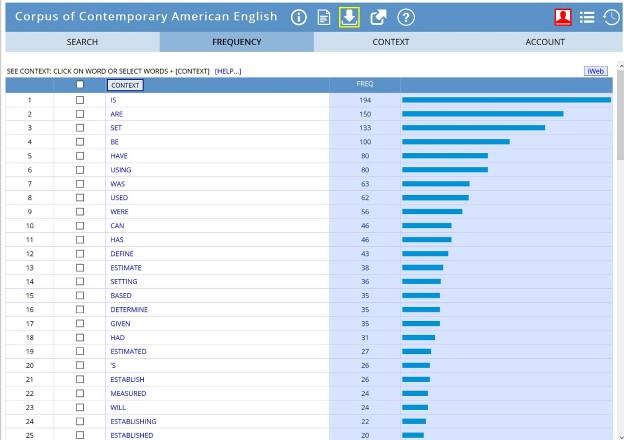
Task: Click the document texts icon
Action: click(324, 17)
